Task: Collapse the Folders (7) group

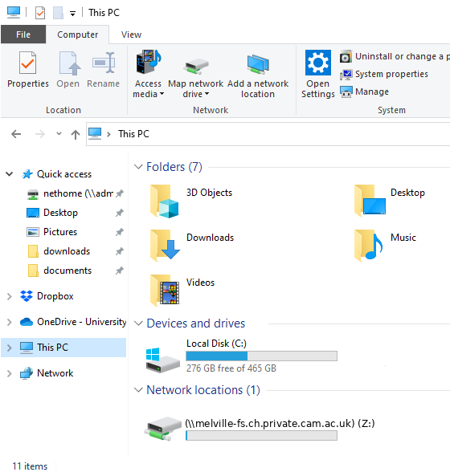Action: coord(138,167)
